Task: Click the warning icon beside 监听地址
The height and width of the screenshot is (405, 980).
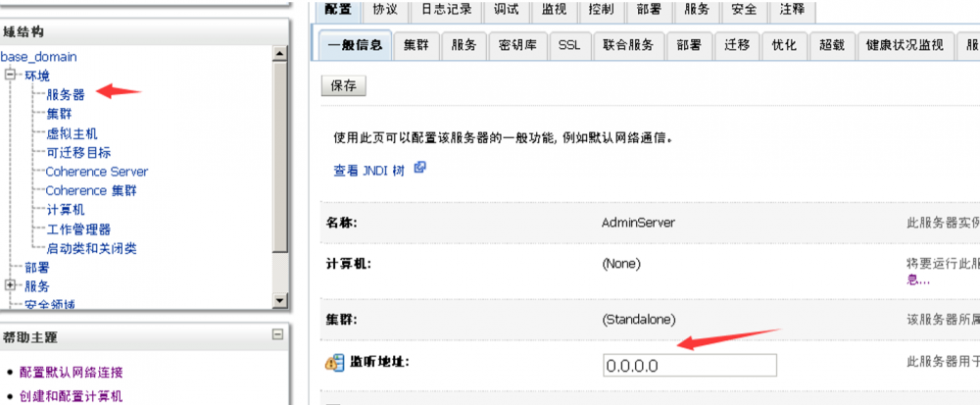Action: point(334,362)
